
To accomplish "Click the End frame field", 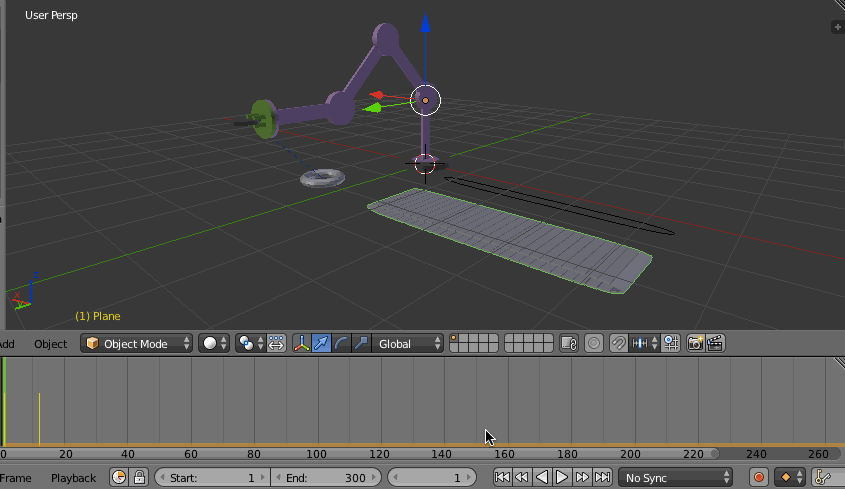I will coord(326,478).
